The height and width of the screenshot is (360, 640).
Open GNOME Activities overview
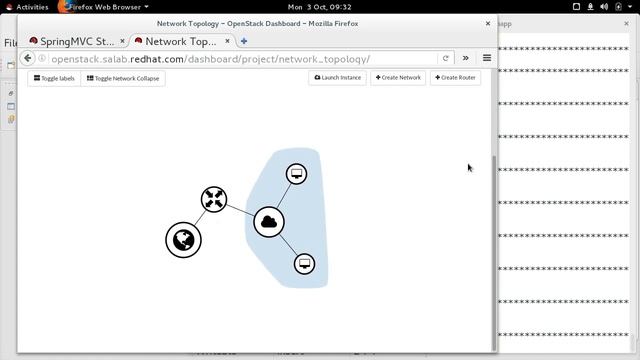pos(27,7)
